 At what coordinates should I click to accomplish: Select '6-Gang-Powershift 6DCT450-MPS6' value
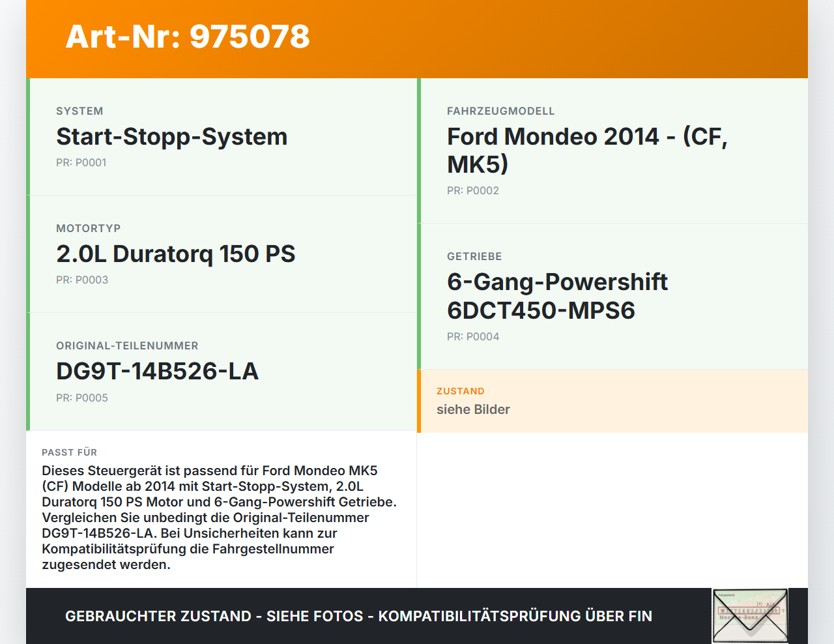(558, 296)
